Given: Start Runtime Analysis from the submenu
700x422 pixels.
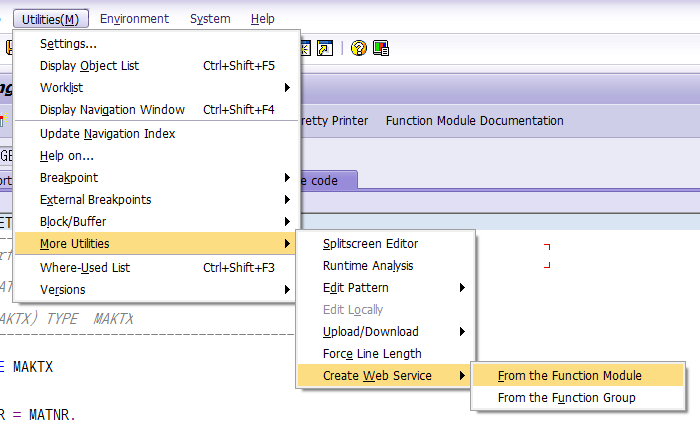Looking at the screenshot, I should pos(386,266).
